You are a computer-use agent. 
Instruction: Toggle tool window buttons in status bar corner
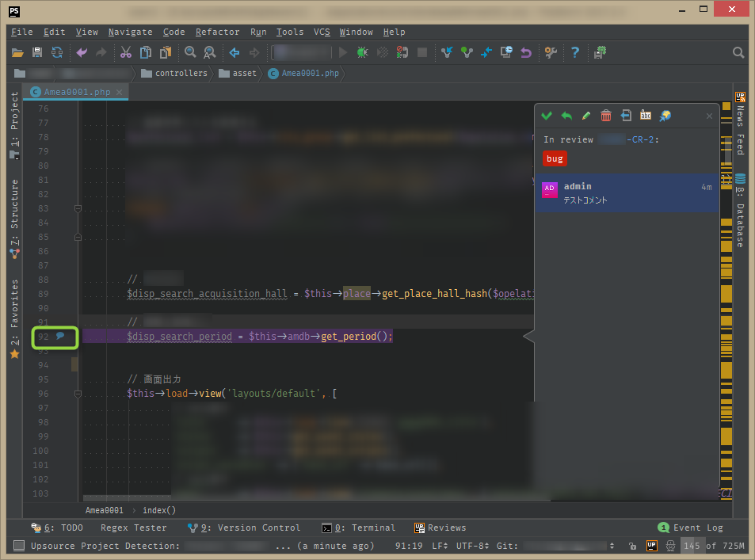(19, 546)
